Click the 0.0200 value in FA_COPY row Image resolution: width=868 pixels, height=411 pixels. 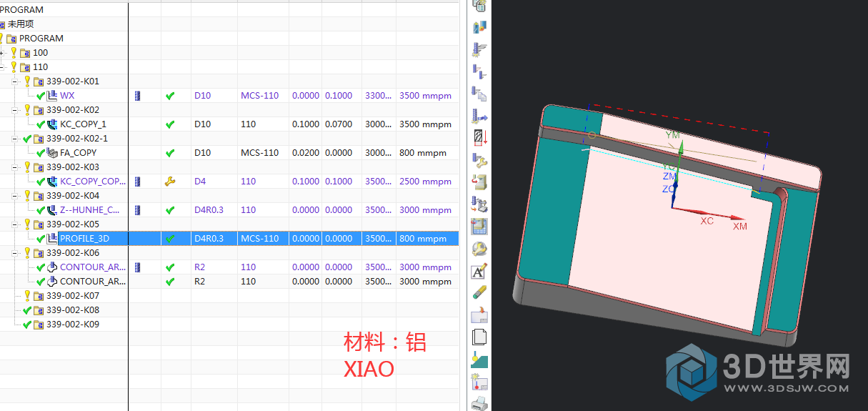click(x=306, y=153)
